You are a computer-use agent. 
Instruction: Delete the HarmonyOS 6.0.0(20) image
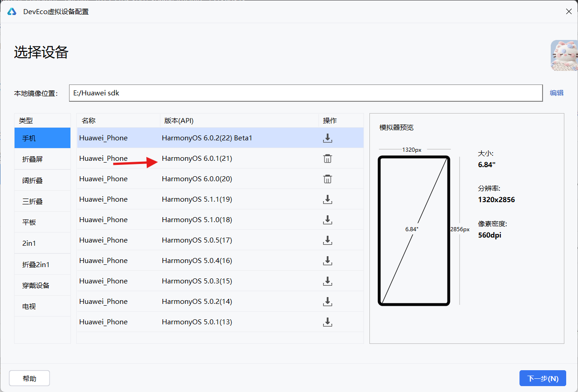pyautogui.click(x=327, y=179)
